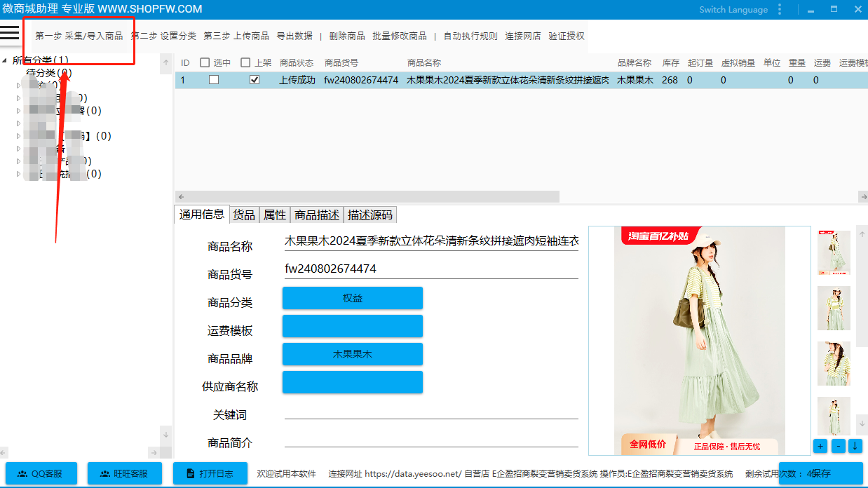Viewport: 868px width, 488px height.
Task: Open Switch Language options
Action: click(733, 10)
